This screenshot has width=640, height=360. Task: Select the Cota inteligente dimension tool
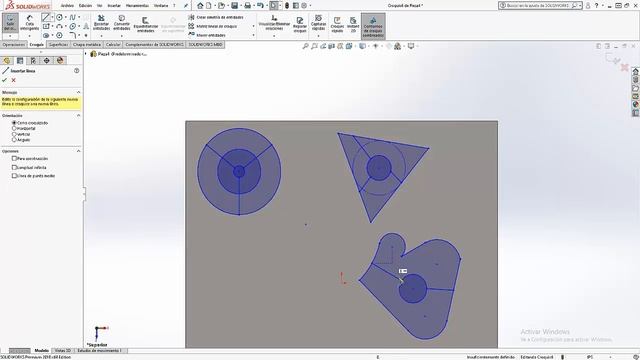(29, 23)
